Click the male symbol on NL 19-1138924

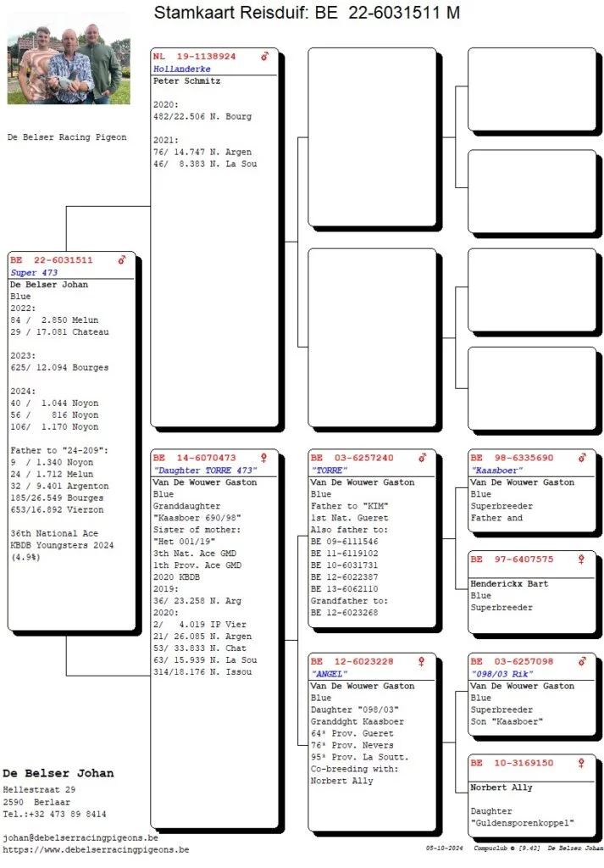pyautogui.click(x=264, y=56)
